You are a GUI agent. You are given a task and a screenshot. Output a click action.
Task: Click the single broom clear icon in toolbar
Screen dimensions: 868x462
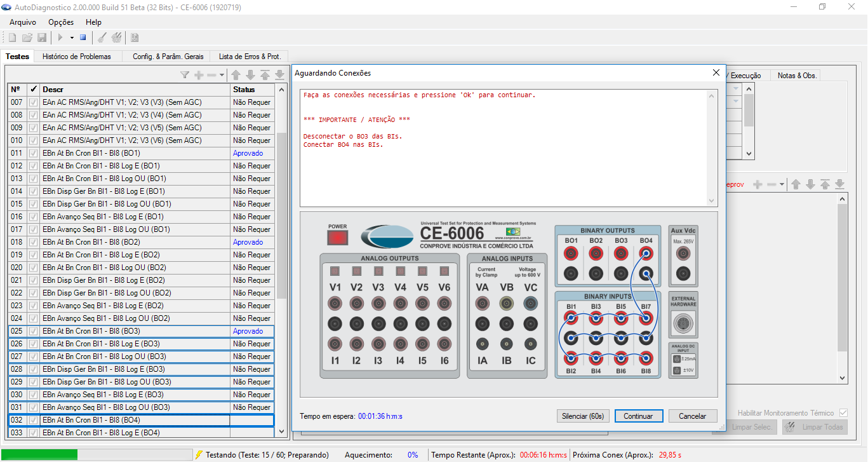[x=102, y=37]
